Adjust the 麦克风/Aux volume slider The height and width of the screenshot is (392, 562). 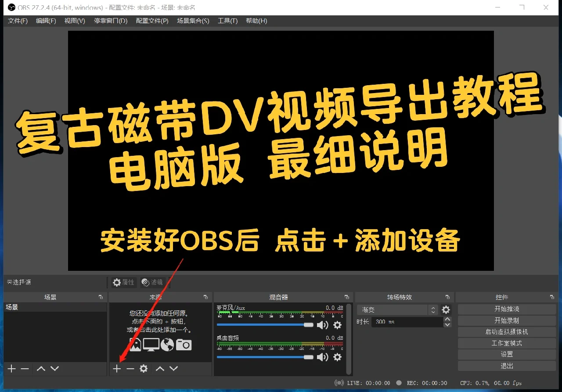(265, 325)
